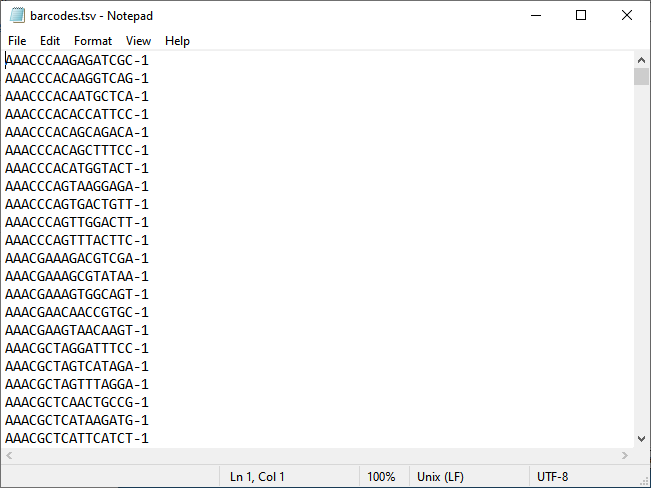Screen dimensions: 651x488
Task: Click the line AAACGAAAGACGTCGA-1
Action: point(77,258)
